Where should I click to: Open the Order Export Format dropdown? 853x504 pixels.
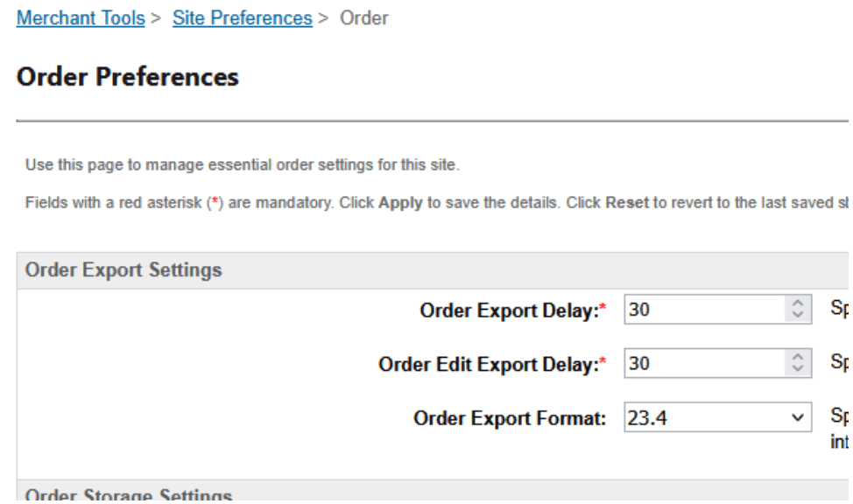(718, 418)
